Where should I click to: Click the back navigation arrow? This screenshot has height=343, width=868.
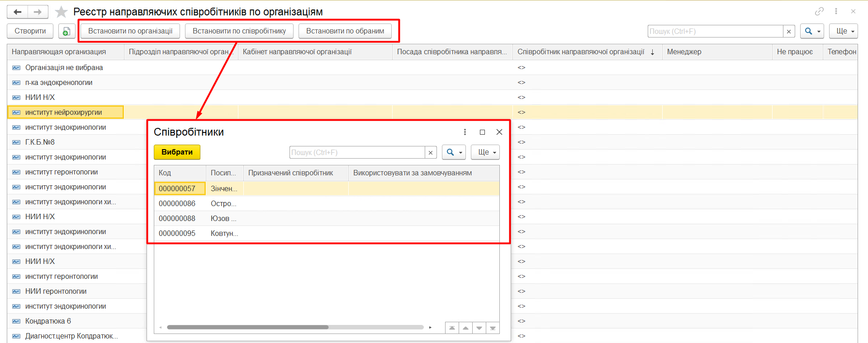click(x=18, y=12)
